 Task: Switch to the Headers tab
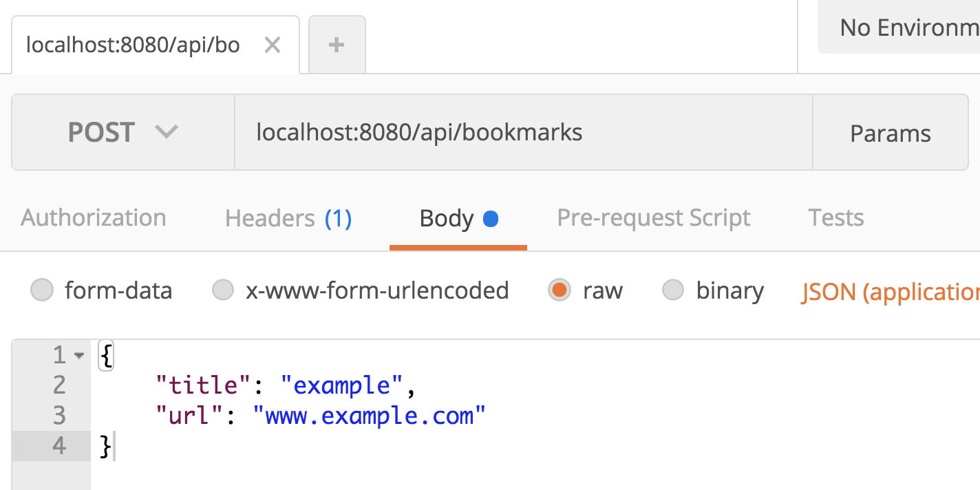pyautogui.click(x=288, y=217)
